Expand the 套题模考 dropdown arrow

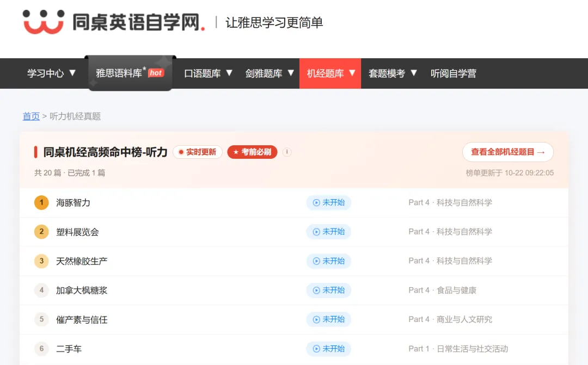414,73
